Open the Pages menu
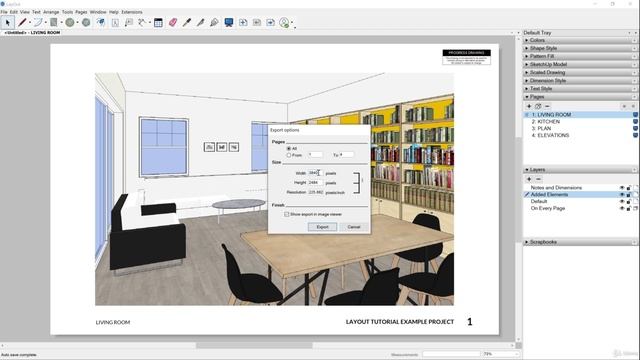This screenshot has height=360, width=640. pos(81,12)
